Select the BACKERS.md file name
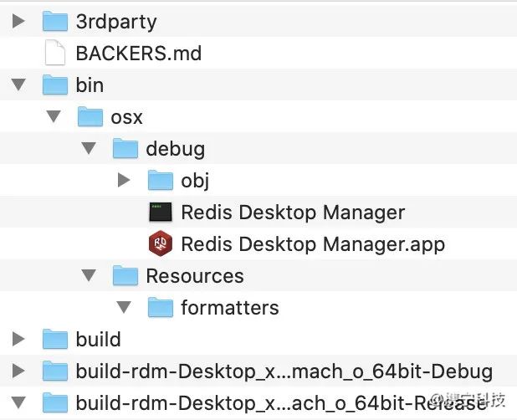The height and width of the screenshot is (420, 517). point(139,53)
